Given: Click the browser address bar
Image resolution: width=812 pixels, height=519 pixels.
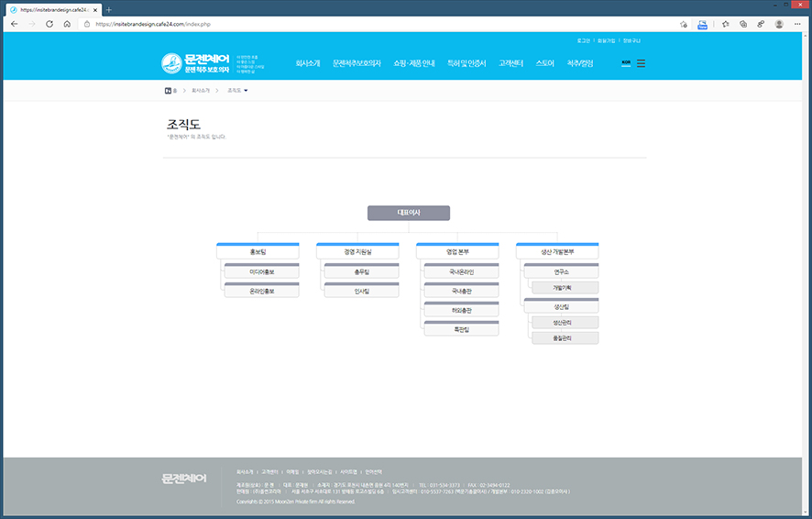Looking at the screenshot, I should click(367, 24).
